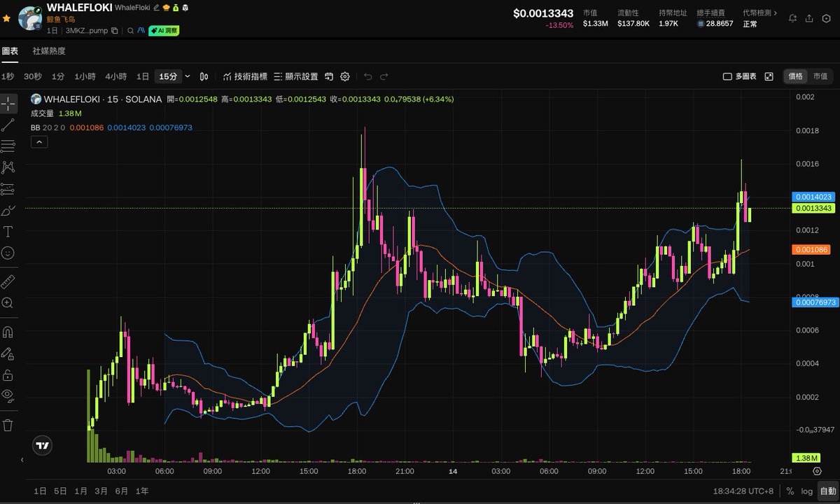Click the 成交量 volume legend label
The width and height of the screenshot is (840, 504).
[x=42, y=113]
